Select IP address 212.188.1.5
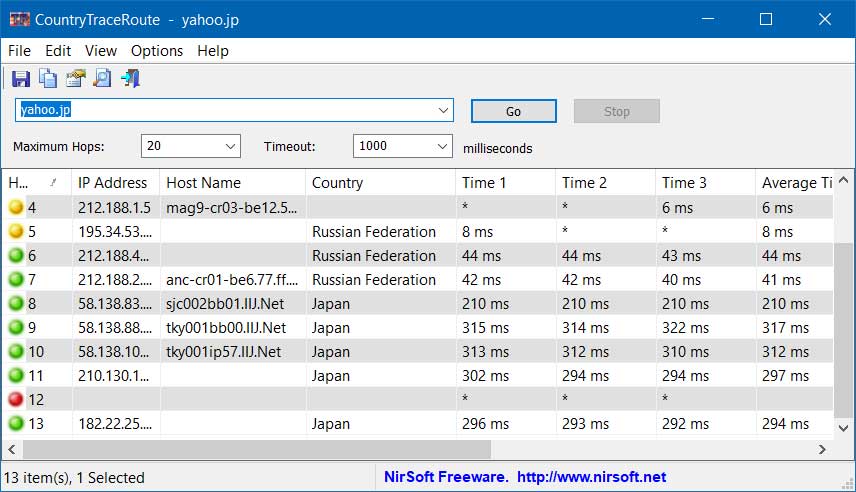This screenshot has width=856, height=492. (114, 208)
